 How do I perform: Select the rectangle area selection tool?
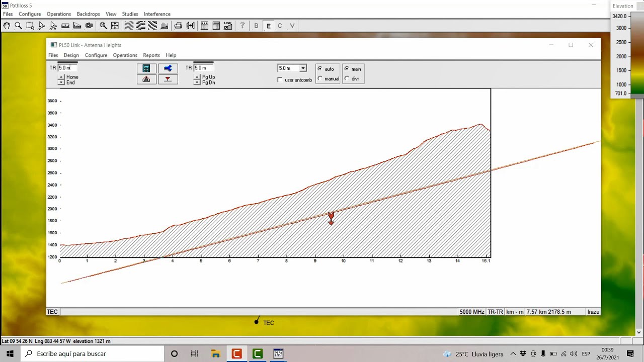30,26
